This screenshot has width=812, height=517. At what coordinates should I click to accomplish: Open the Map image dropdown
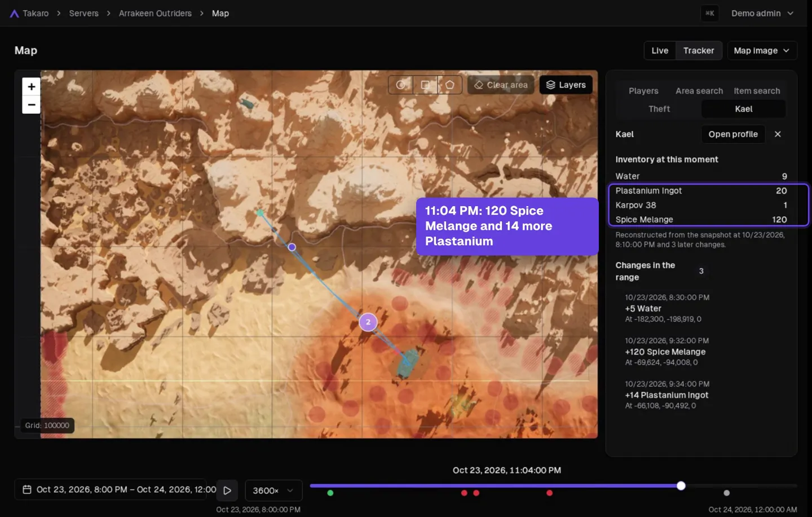[x=762, y=50]
